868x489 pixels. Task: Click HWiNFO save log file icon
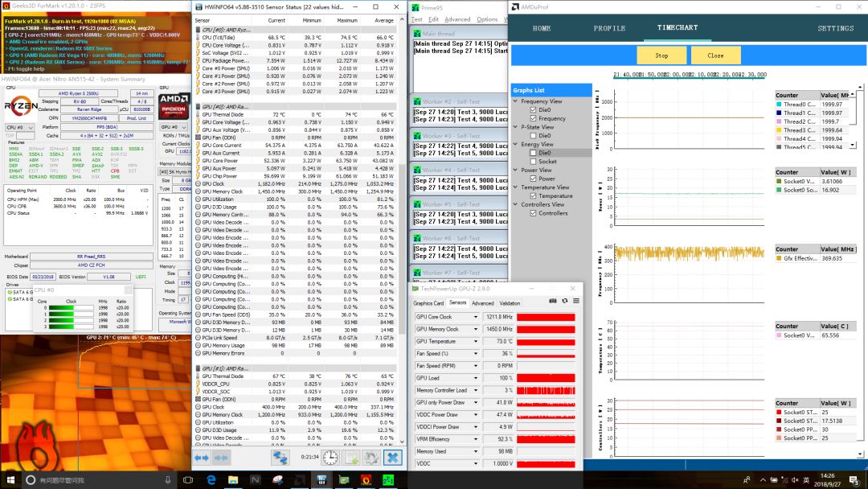351,458
